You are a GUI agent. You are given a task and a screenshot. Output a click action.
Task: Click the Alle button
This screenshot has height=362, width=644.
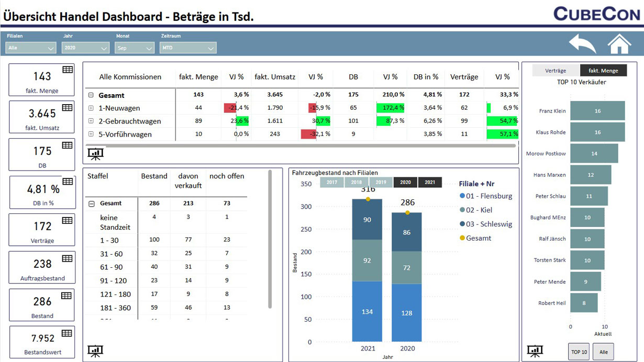click(604, 352)
